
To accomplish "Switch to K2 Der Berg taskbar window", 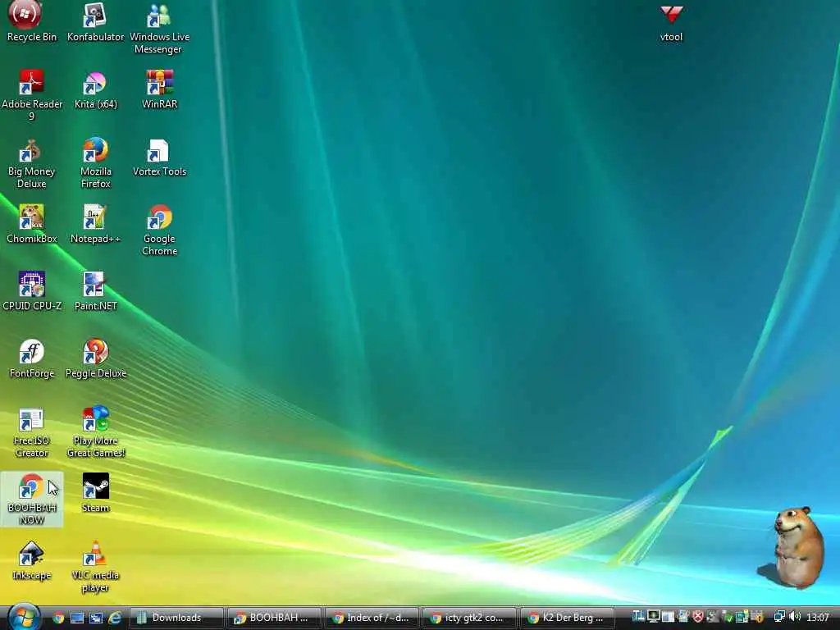I will pyautogui.click(x=567, y=618).
